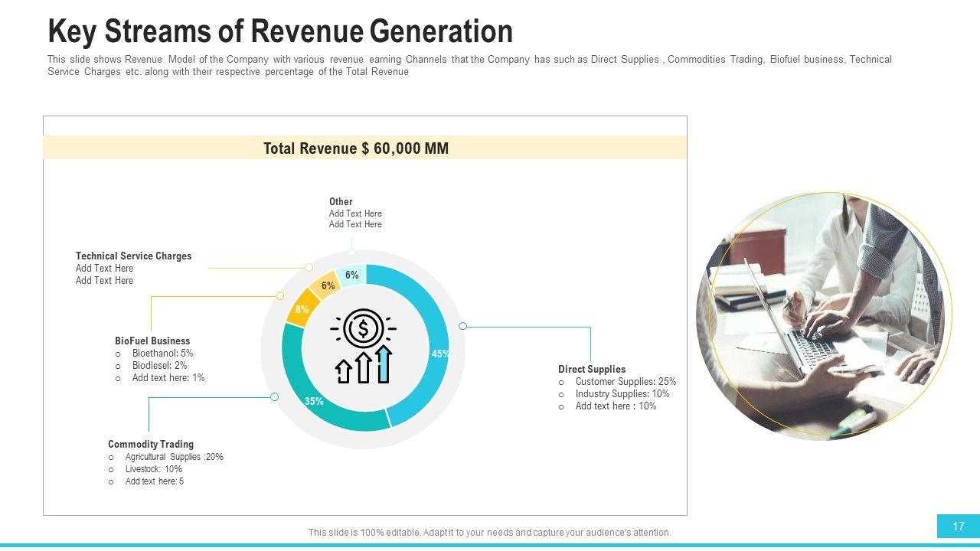980x551 pixels.
Task: Click the 'Add text here: 5' bullet
Action: click(x=155, y=481)
